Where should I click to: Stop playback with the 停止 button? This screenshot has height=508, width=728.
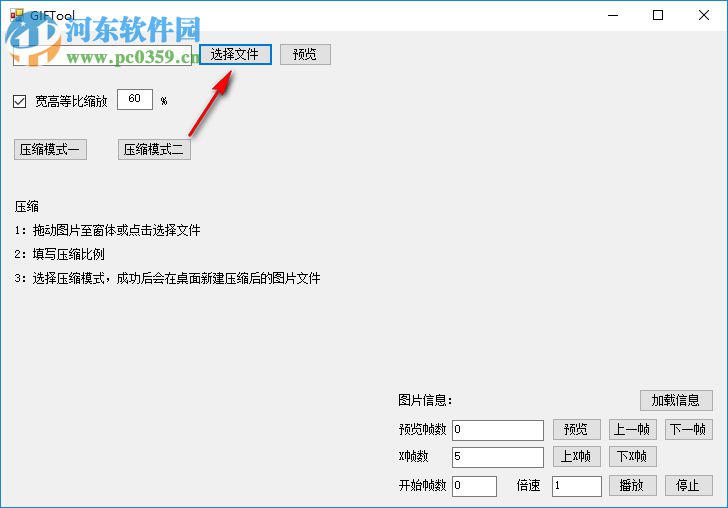(689, 486)
